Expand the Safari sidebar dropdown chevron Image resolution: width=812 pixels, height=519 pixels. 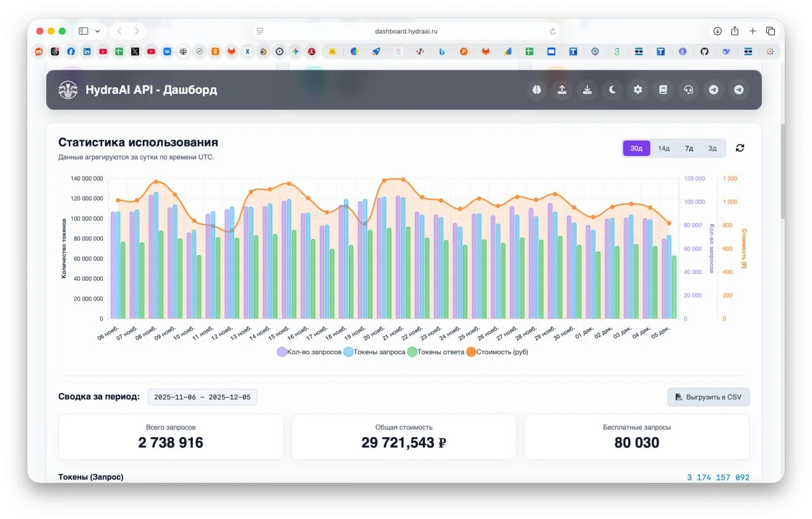click(98, 31)
